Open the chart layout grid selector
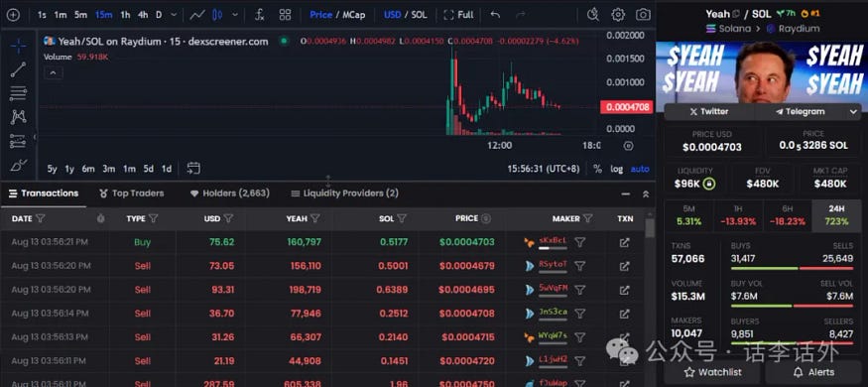 [x=285, y=15]
